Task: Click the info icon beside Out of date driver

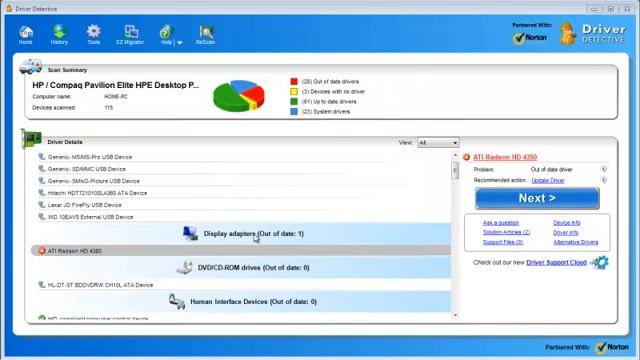Action: 604,169
